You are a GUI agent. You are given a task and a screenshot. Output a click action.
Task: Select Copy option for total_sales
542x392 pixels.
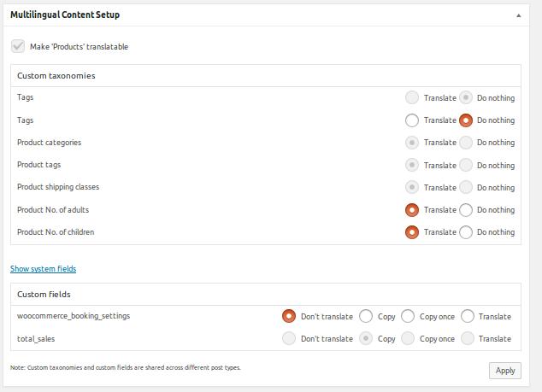point(366,338)
